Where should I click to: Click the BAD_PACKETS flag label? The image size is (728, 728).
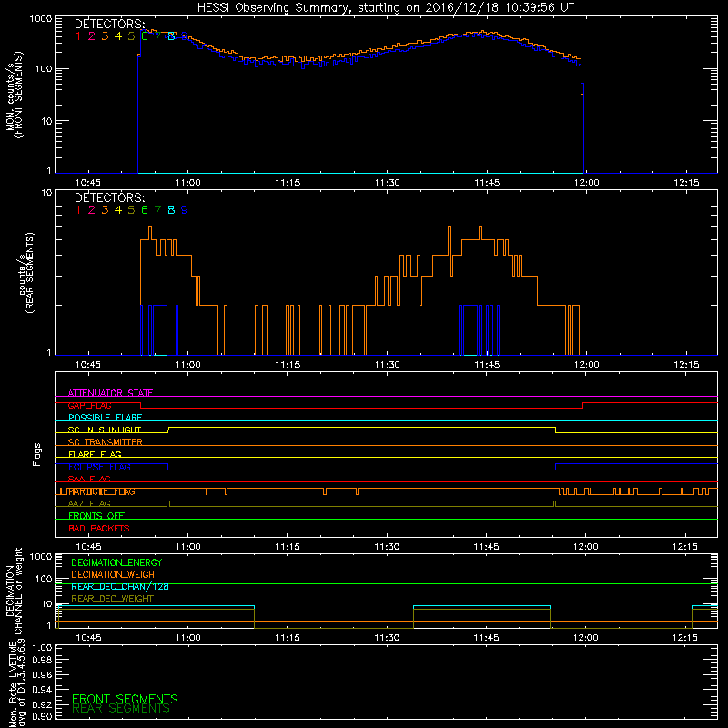99,528
